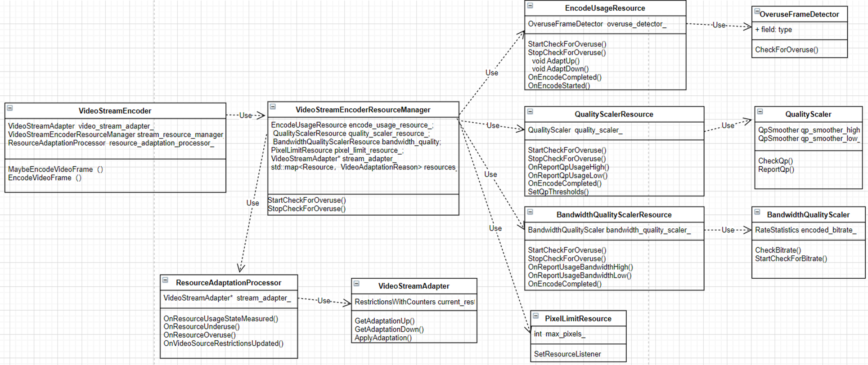This screenshot has height=365, width=868.
Task: Select the VideoStreamEncoder class title
Action: 115,111
